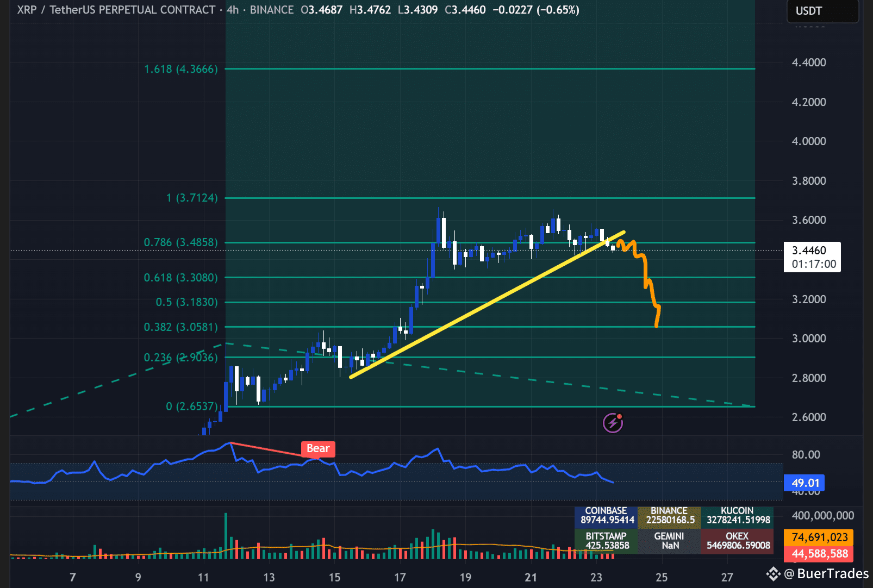Click the Fib label 0.5 (3.1830)
This screenshot has width=873, height=588.
[x=186, y=302]
